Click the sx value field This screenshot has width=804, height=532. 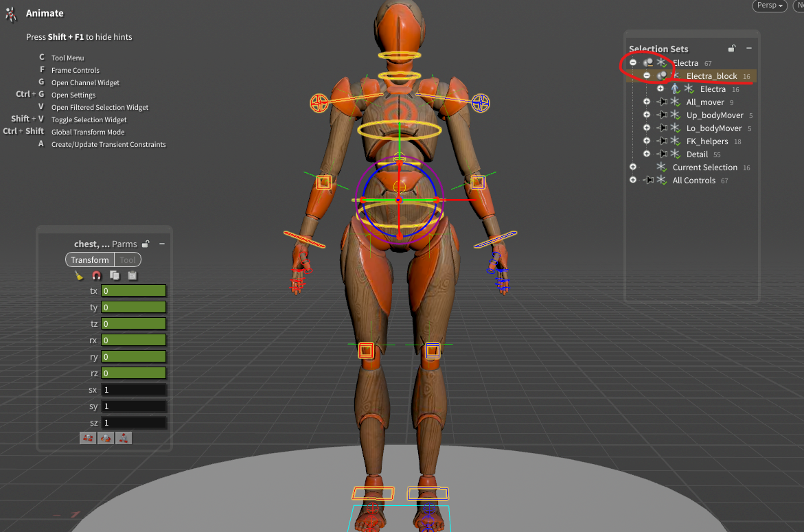[133, 389]
